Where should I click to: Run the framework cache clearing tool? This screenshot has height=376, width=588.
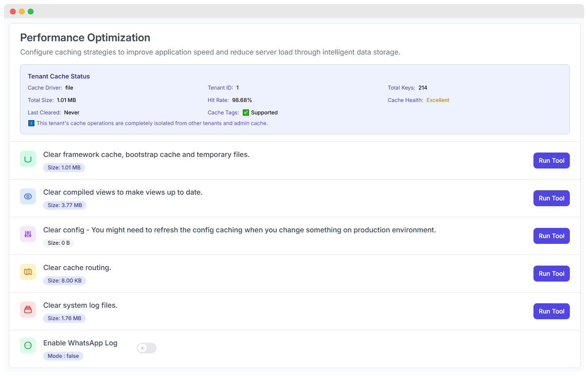(551, 161)
